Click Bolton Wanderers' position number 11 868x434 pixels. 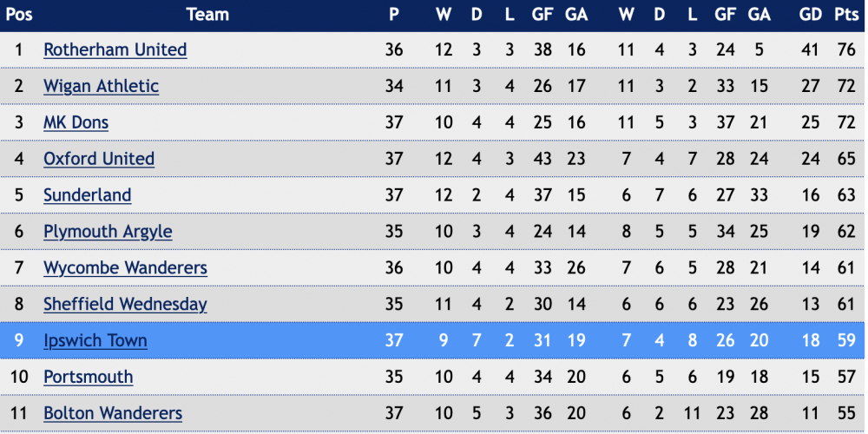pos(19,413)
